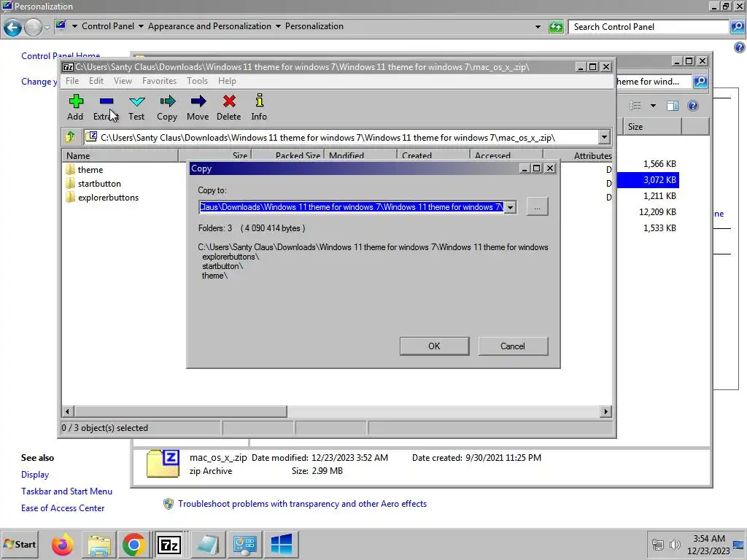Open the File menu in 7-Zip
The height and width of the screenshot is (560, 747).
72,81
